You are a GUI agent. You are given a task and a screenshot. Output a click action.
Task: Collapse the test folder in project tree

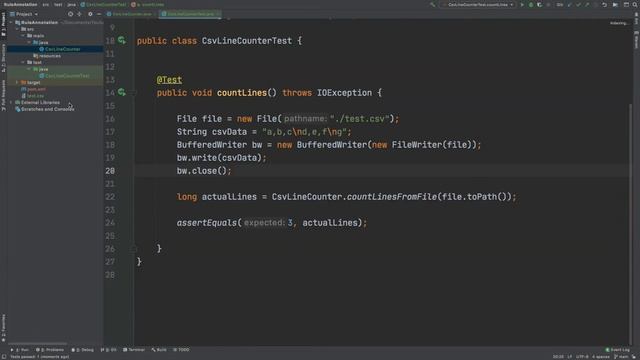[x=23, y=62]
